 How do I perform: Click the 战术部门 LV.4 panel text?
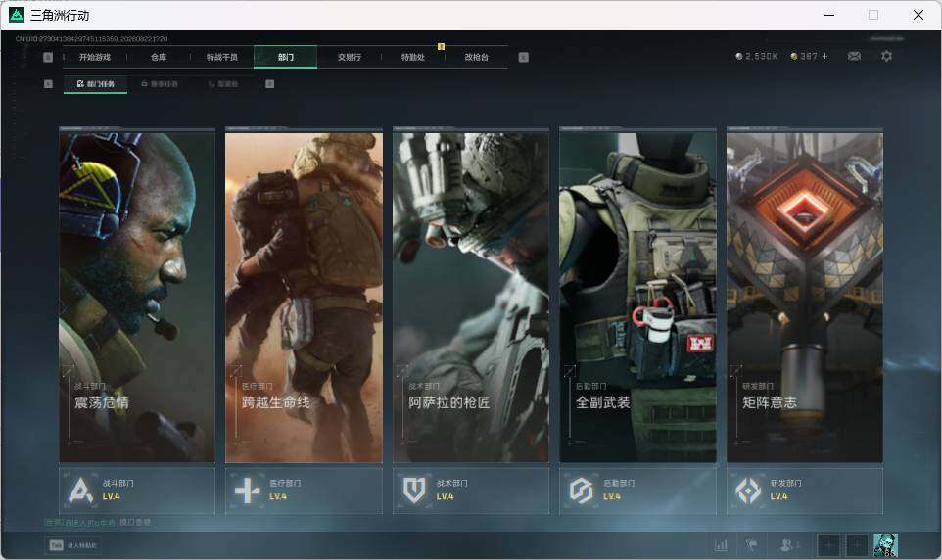[451, 490]
